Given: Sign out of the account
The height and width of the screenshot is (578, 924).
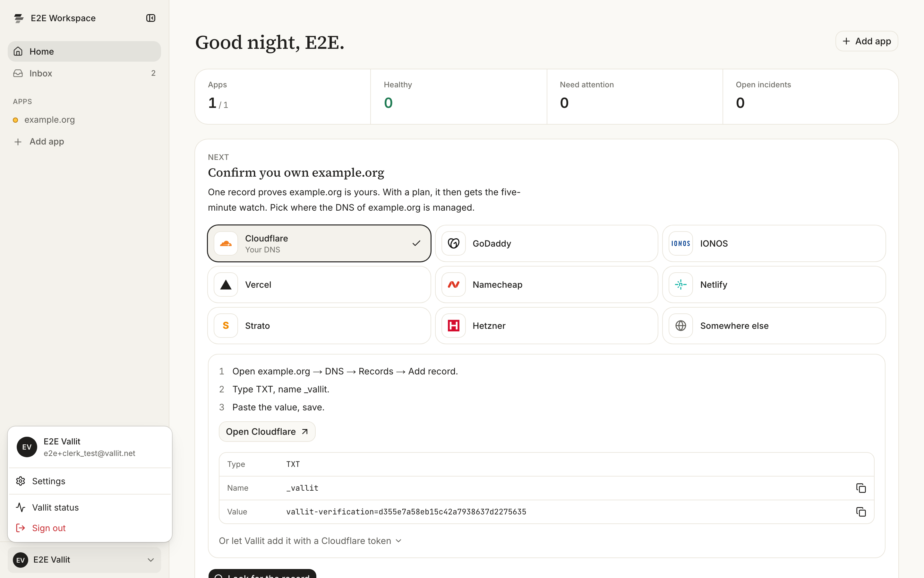Looking at the screenshot, I should 90,528.
